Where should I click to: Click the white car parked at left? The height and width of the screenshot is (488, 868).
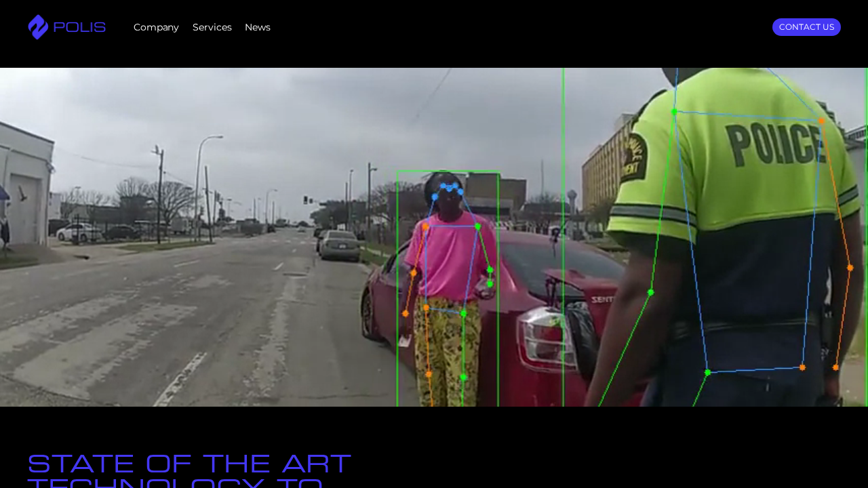pyautogui.click(x=78, y=232)
